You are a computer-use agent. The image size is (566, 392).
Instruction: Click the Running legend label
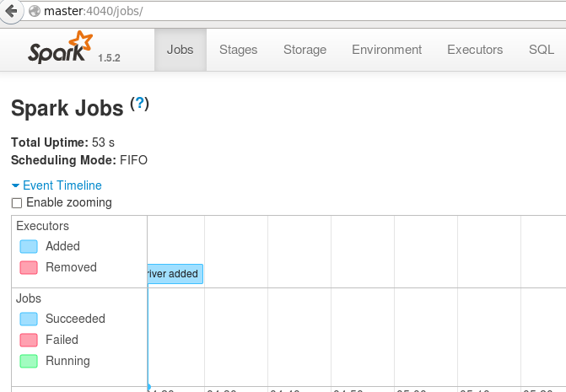pos(67,361)
